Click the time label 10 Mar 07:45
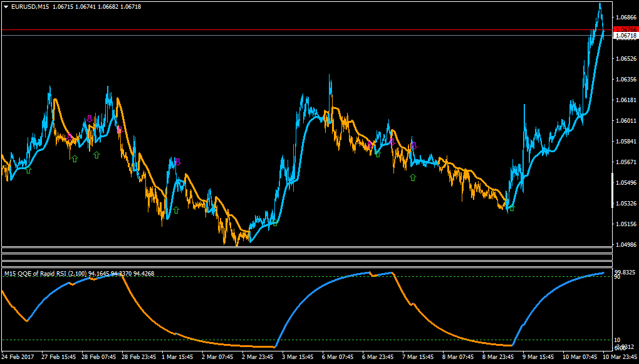Image resolution: width=639 pixels, height=364 pixels. (580, 357)
